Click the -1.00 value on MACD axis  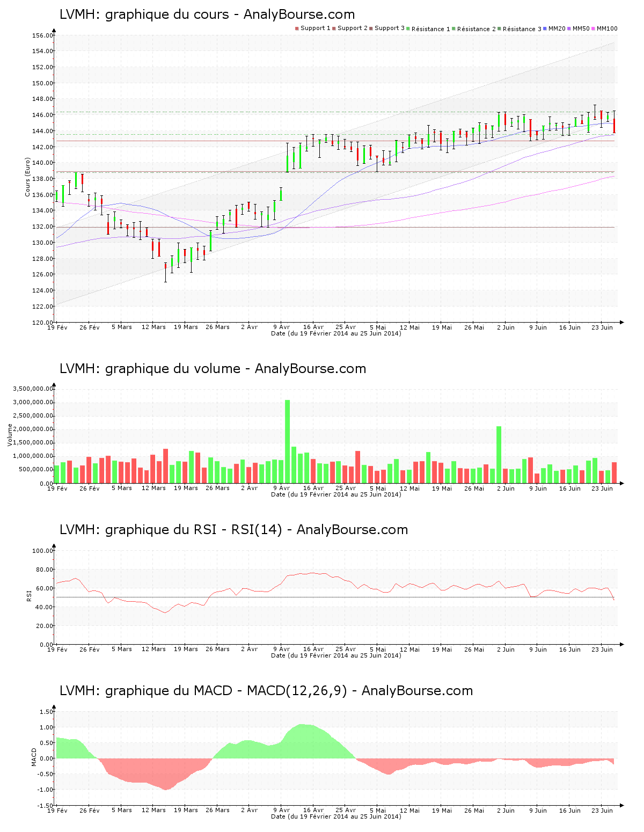[45, 790]
